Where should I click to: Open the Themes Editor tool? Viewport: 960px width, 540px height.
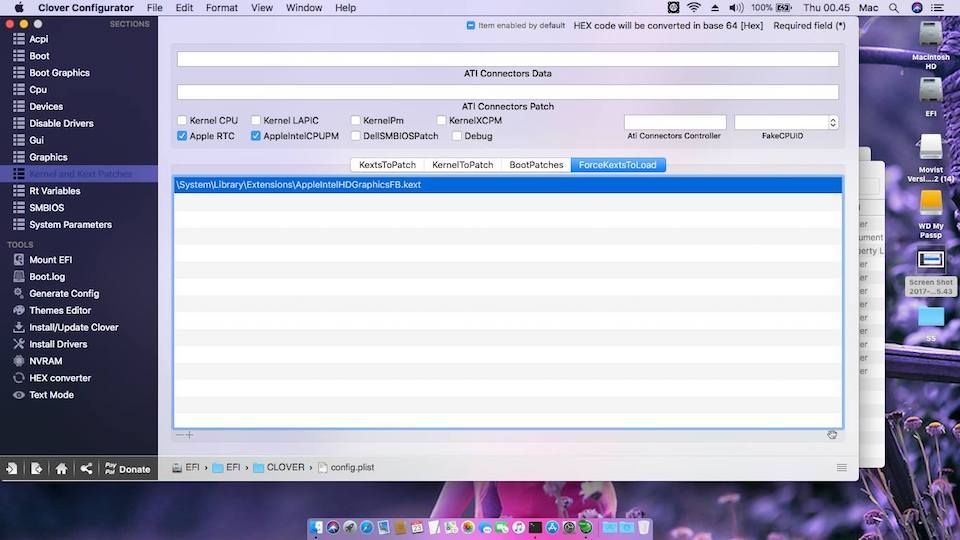pos(60,310)
